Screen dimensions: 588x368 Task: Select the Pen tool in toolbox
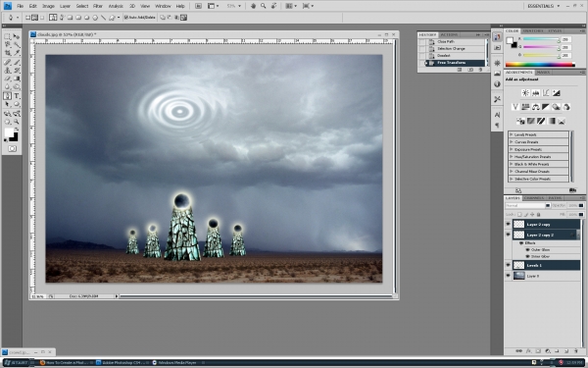pos(7,96)
